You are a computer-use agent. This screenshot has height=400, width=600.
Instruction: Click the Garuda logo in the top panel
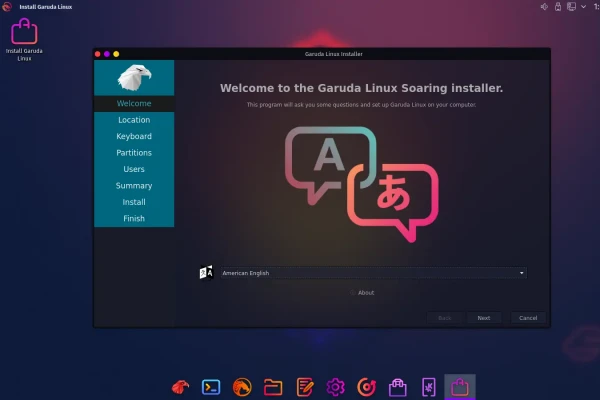point(7,7)
